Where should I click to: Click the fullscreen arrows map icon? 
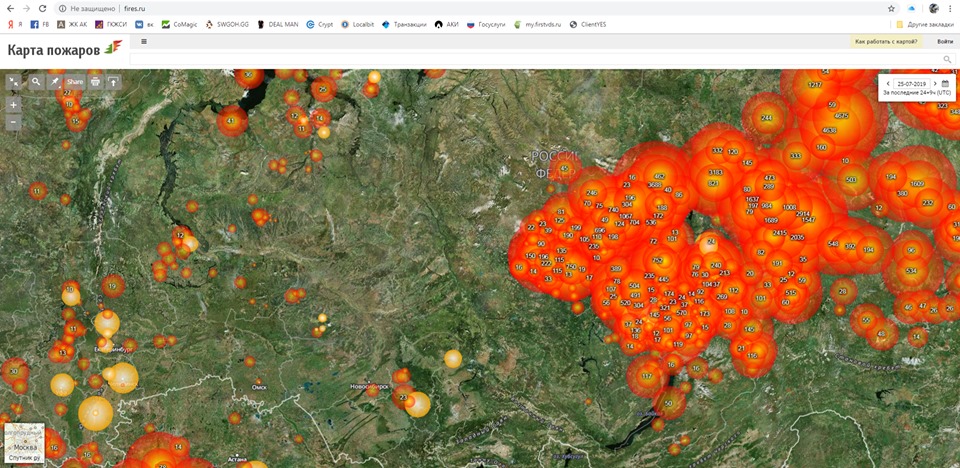14,82
